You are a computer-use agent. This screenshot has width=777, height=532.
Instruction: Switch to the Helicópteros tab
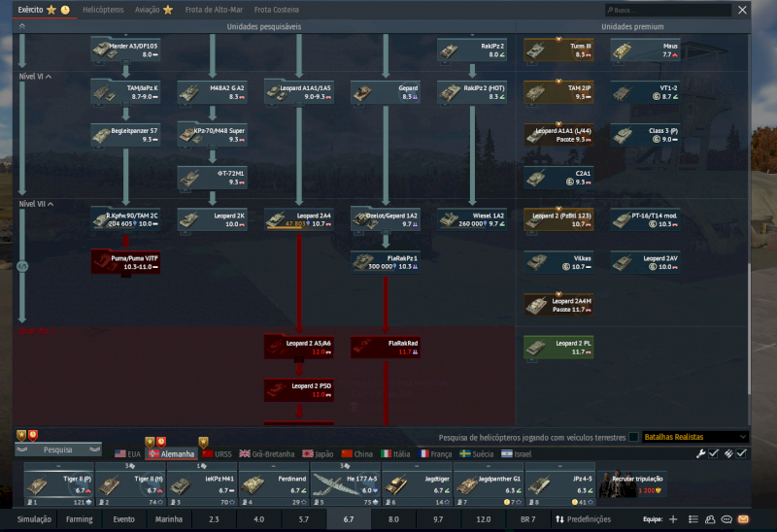103,9
